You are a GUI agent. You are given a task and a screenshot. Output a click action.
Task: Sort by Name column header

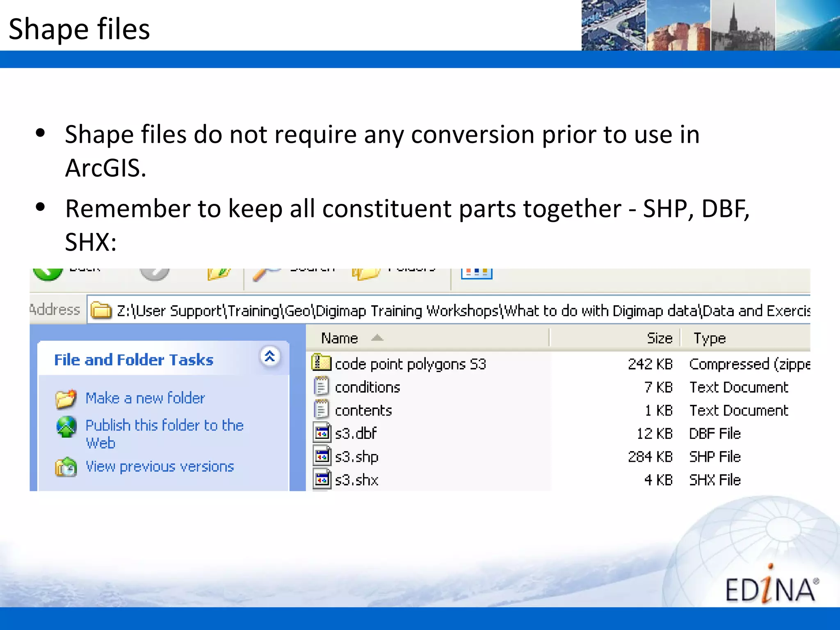[427, 338]
